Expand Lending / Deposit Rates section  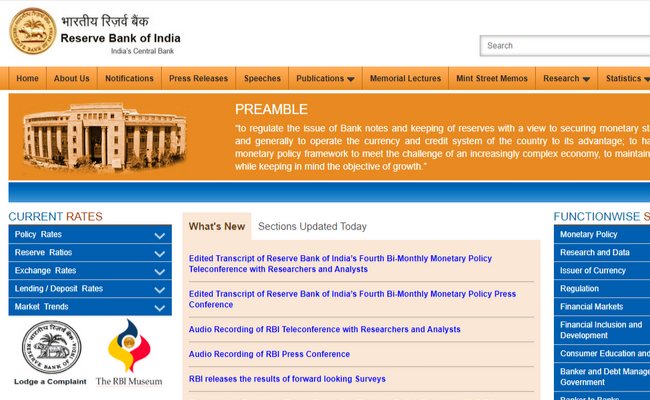pos(89,289)
